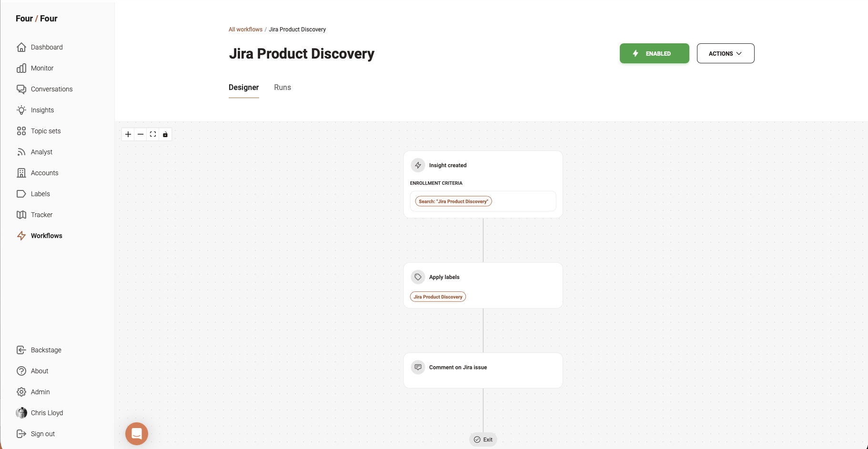Toggle the Enabled workflow button
Viewport: 868px width, 449px height.
pyautogui.click(x=654, y=53)
